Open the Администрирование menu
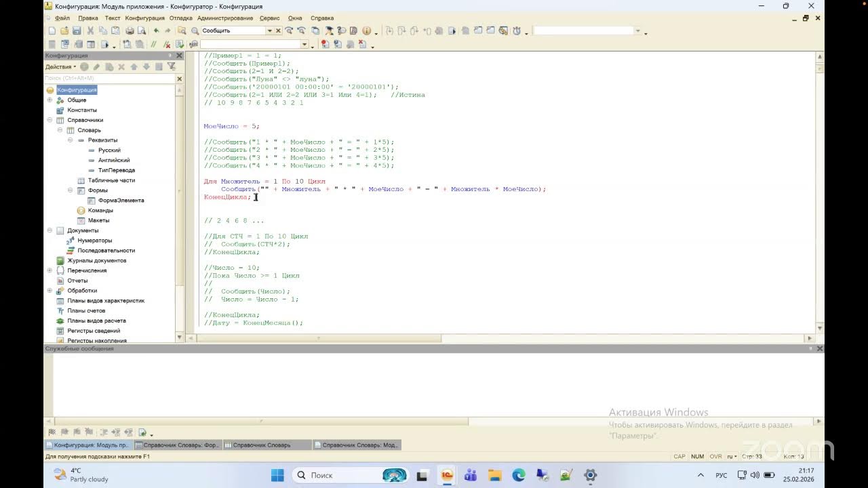 tap(225, 18)
